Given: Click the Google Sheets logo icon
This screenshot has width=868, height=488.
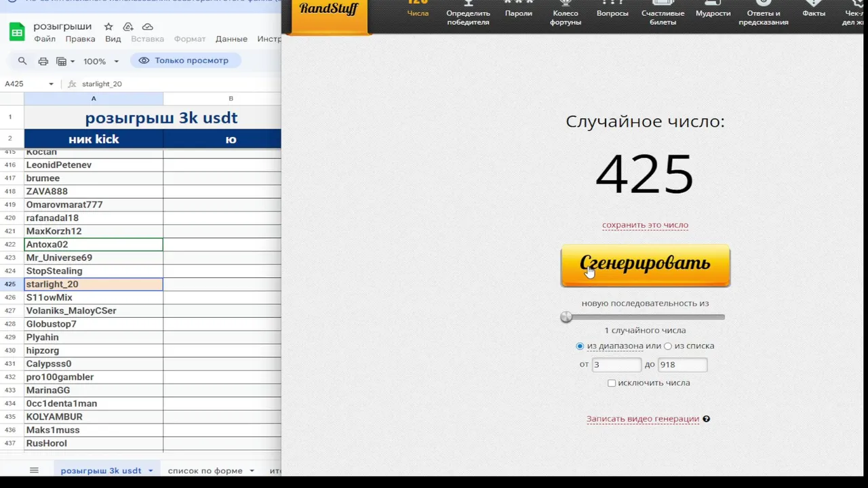Looking at the screenshot, I should (x=16, y=32).
